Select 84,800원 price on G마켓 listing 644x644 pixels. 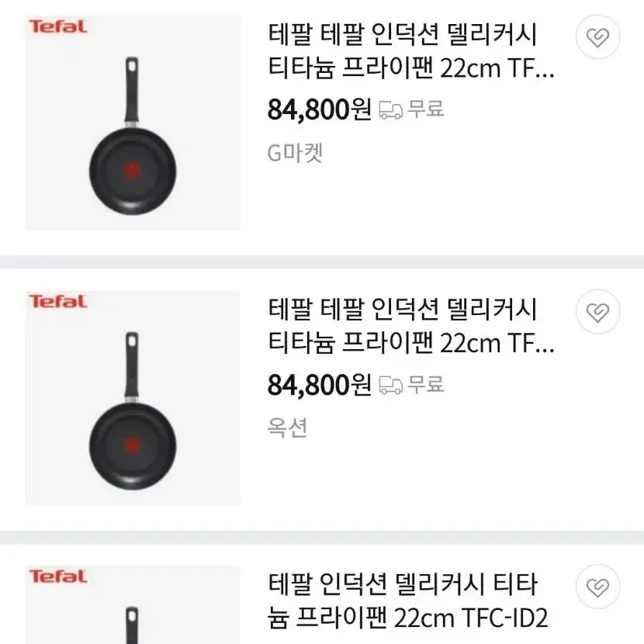coord(320,109)
